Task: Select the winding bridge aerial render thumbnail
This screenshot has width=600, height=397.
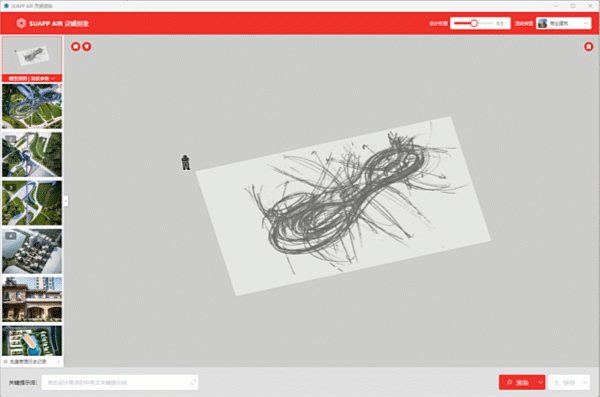Action: [x=32, y=106]
